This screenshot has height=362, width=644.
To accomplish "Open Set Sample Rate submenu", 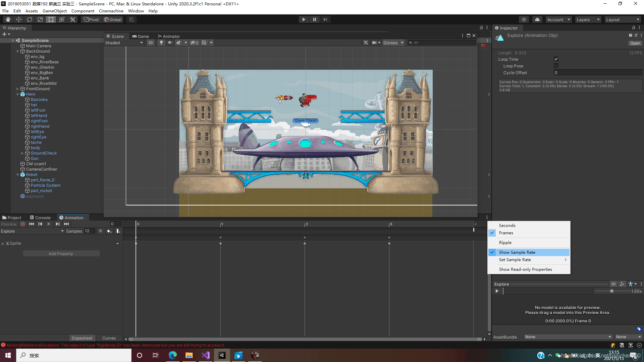I will click(x=529, y=260).
